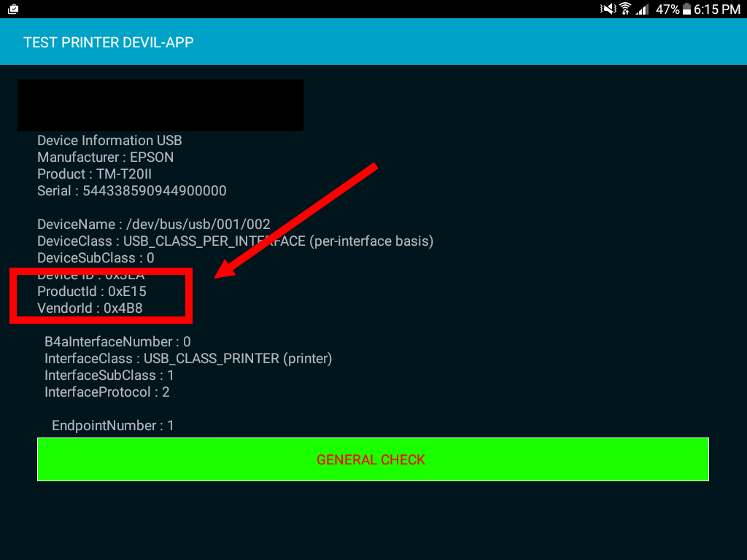Viewport: 747px width, 560px height.
Task: Select the 'Manufacturer : EPSON' line
Action: [x=105, y=157]
